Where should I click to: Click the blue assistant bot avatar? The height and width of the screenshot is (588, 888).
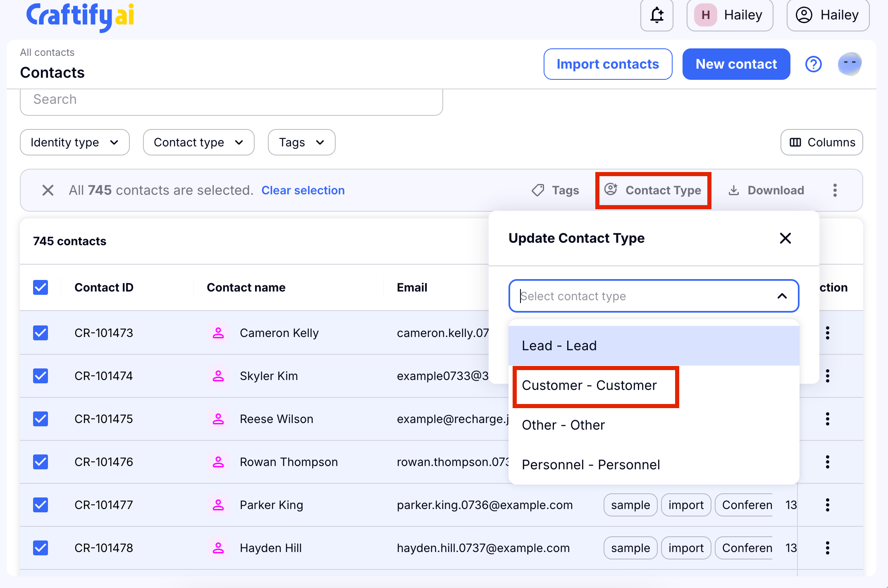(x=850, y=64)
